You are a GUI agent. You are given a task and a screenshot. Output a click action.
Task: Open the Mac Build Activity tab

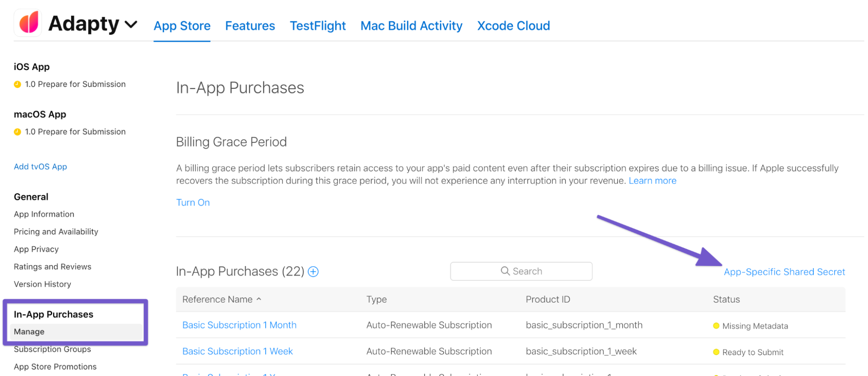click(x=411, y=26)
